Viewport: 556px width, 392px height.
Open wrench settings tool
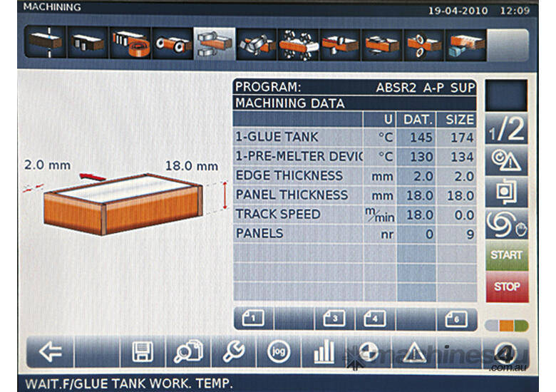click(234, 352)
